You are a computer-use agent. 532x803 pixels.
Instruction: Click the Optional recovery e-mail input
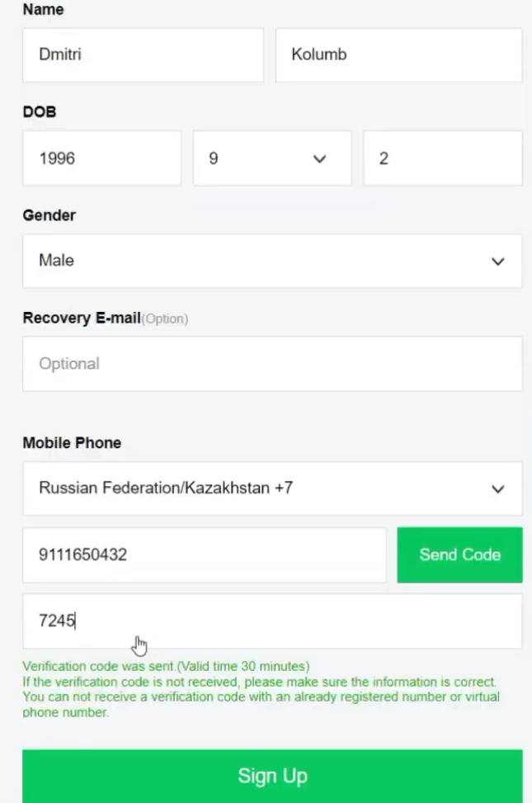[272, 364]
